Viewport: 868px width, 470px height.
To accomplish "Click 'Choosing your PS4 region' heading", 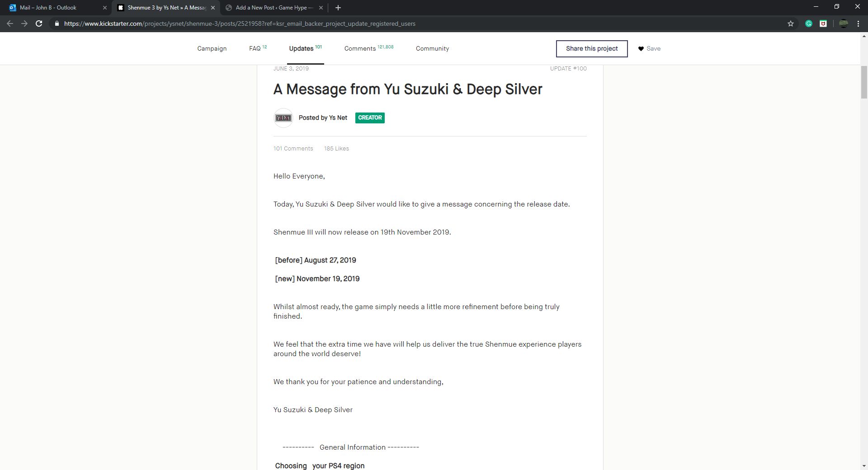I will tap(320, 465).
